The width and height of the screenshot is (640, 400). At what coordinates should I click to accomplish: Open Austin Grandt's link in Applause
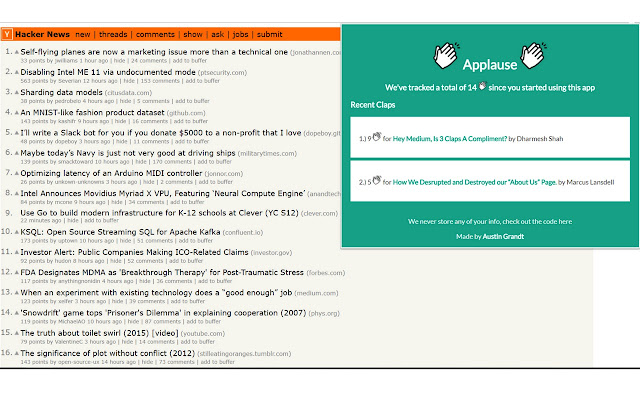click(x=503, y=236)
